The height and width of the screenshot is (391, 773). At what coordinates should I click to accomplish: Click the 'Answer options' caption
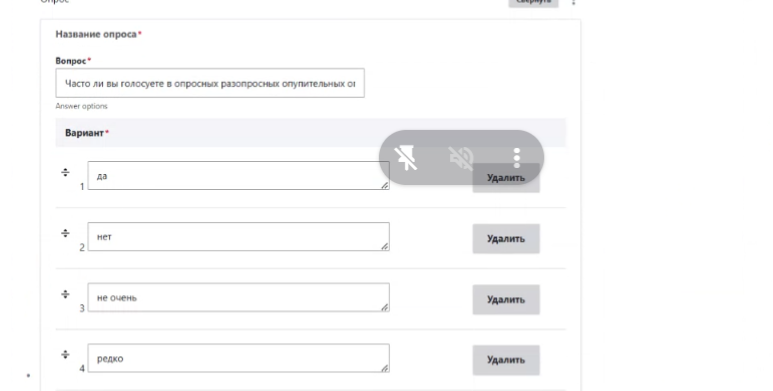(81, 106)
